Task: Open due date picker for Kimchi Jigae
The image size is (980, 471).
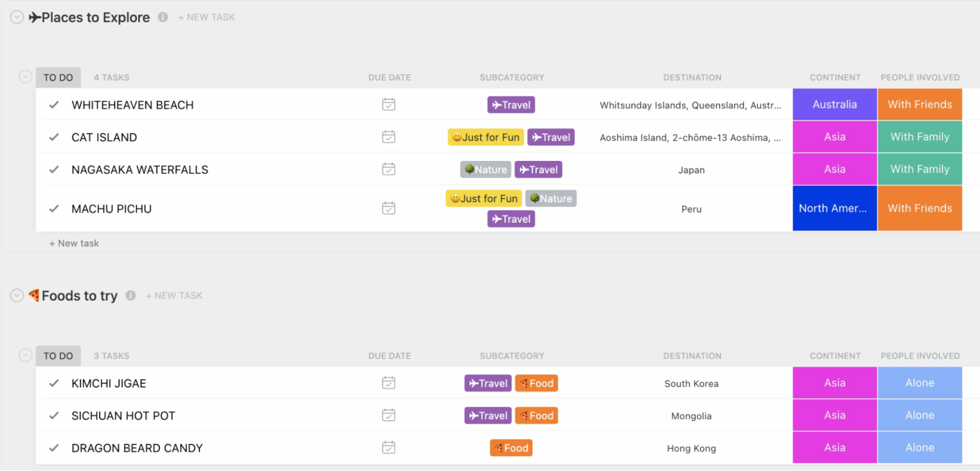Action: [x=388, y=383]
